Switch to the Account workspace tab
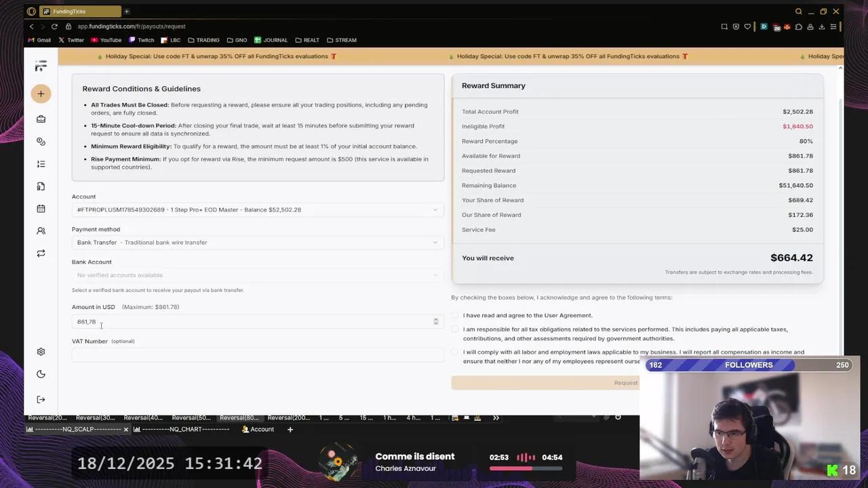Image resolution: width=868 pixels, height=488 pixels. click(258, 429)
